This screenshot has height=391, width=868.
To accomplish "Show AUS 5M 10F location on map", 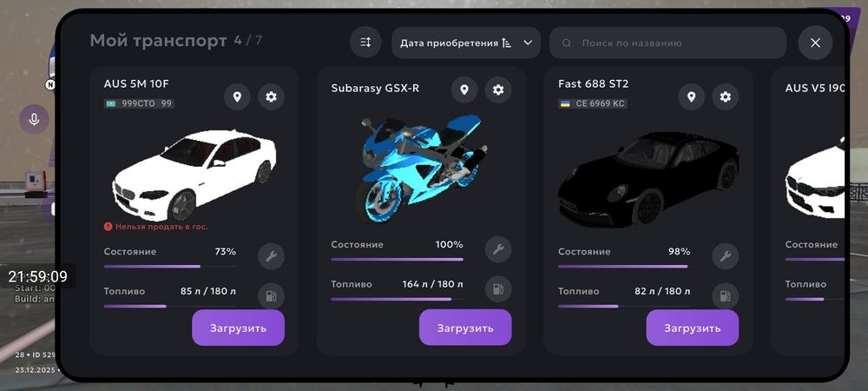I will [x=237, y=97].
